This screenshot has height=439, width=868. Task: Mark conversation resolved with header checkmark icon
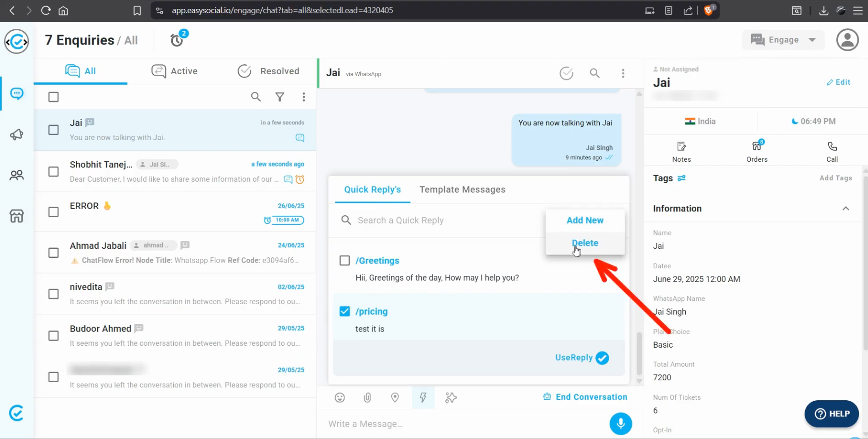pos(566,73)
